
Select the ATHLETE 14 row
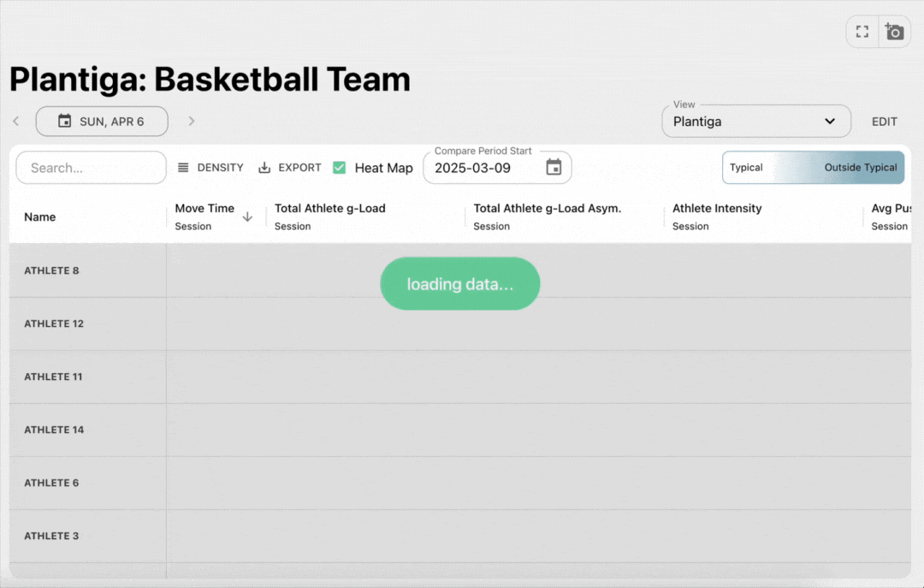click(x=460, y=430)
